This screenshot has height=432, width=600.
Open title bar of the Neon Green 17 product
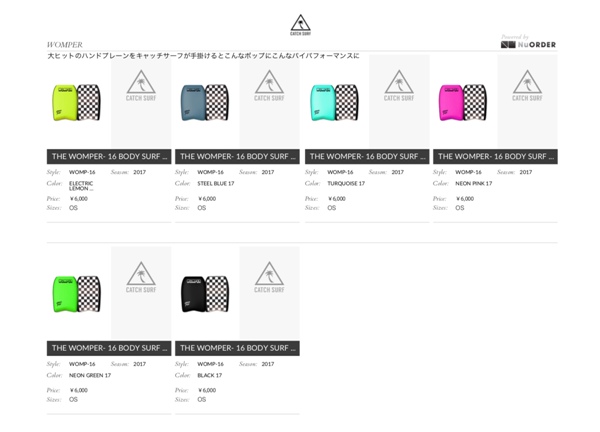pyautogui.click(x=109, y=348)
